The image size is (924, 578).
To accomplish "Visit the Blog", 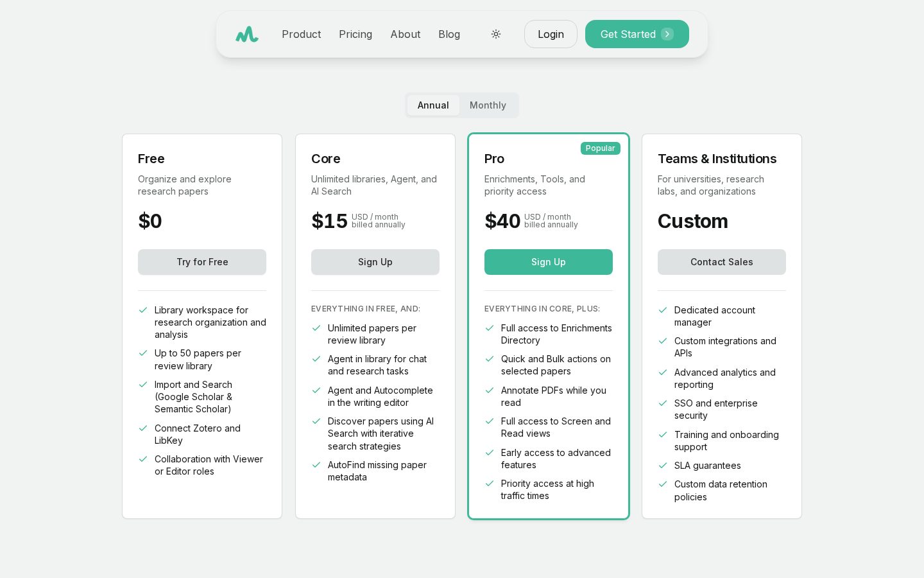I will 449,34.
